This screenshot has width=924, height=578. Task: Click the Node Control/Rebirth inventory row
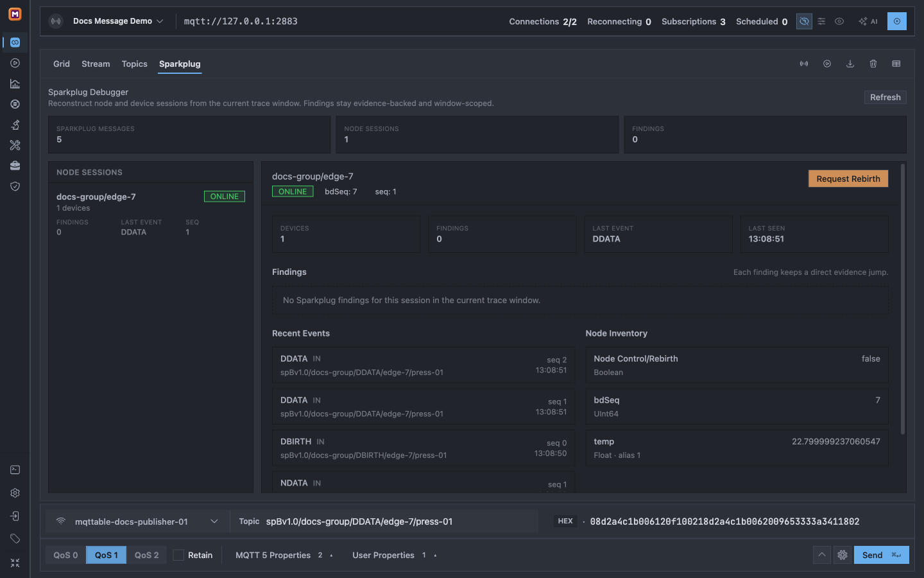click(737, 365)
